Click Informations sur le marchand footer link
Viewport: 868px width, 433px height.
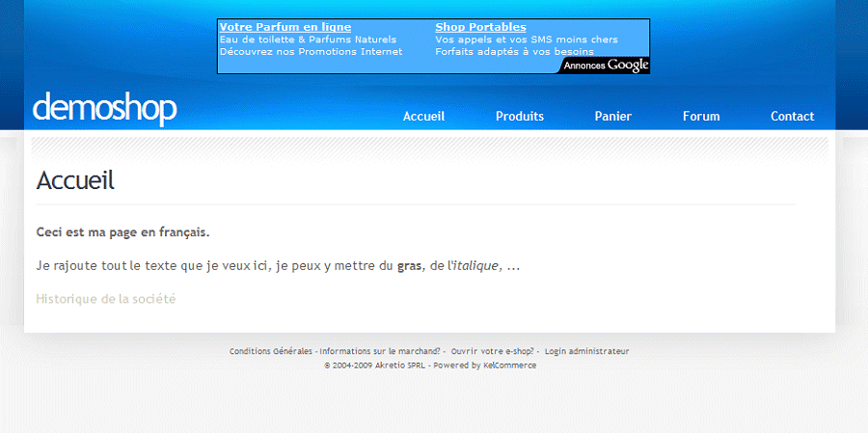[x=381, y=352]
